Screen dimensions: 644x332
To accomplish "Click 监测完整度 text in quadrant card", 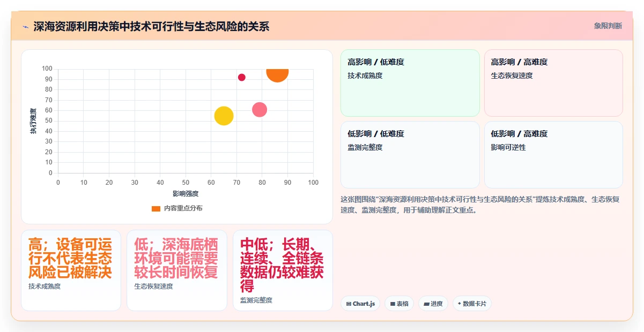I will click(x=365, y=147).
